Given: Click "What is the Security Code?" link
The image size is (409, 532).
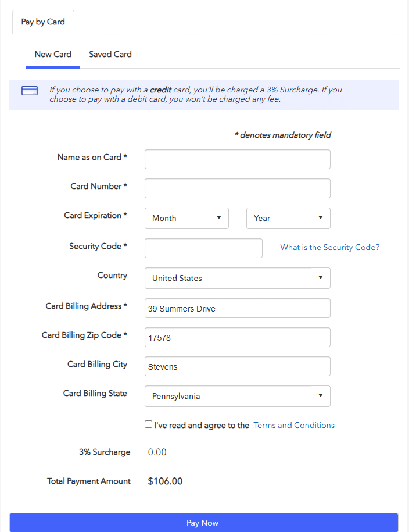Looking at the screenshot, I should [329, 247].
